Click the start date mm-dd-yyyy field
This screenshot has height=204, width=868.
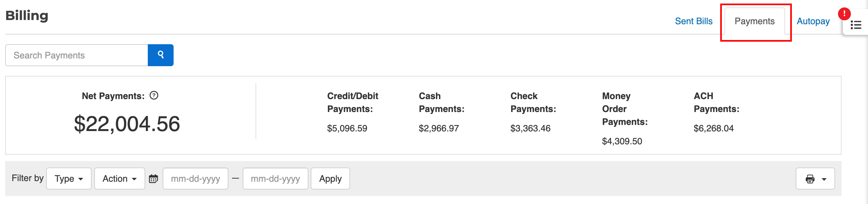click(x=196, y=179)
